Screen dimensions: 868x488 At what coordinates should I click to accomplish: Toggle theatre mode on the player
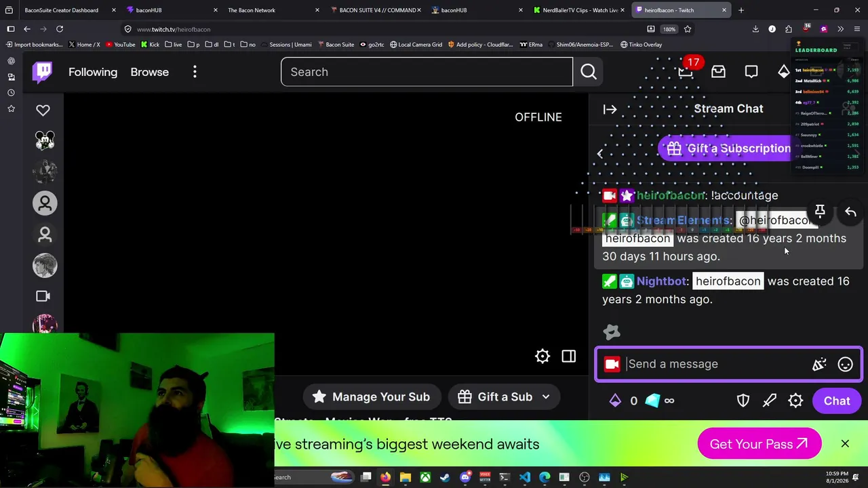pyautogui.click(x=569, y=357)
